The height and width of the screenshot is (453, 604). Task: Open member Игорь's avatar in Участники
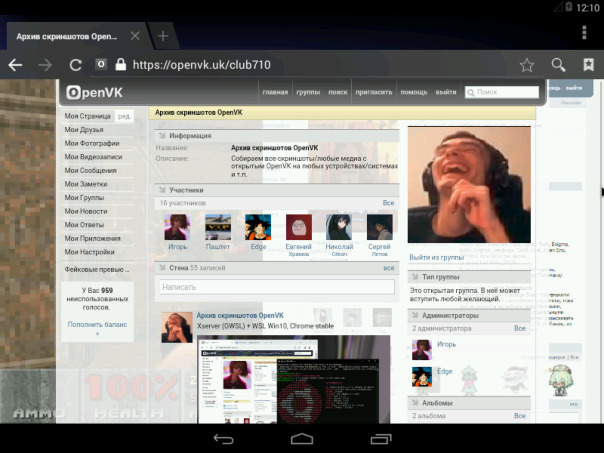[x=177, y=227]
